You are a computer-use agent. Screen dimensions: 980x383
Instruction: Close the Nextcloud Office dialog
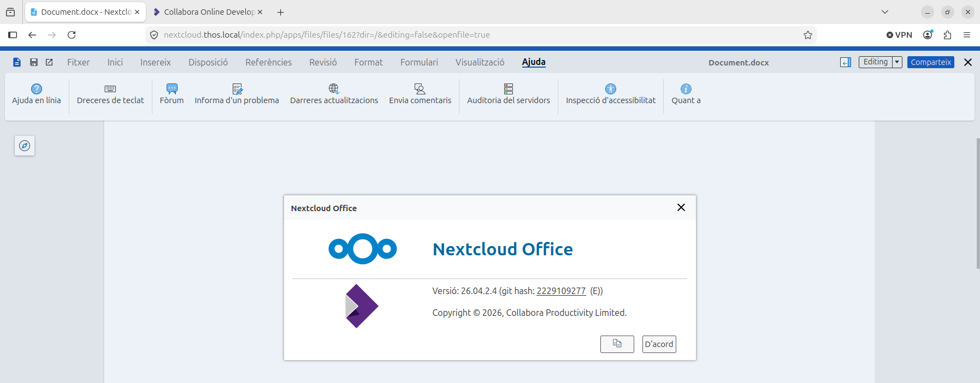click(681, 207)
